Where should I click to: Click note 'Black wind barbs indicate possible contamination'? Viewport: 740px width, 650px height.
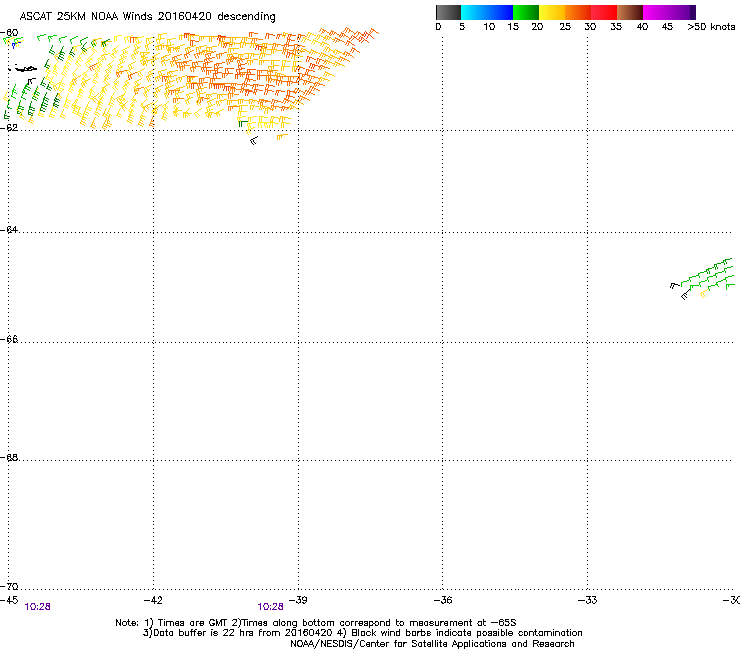pos(467,633)
